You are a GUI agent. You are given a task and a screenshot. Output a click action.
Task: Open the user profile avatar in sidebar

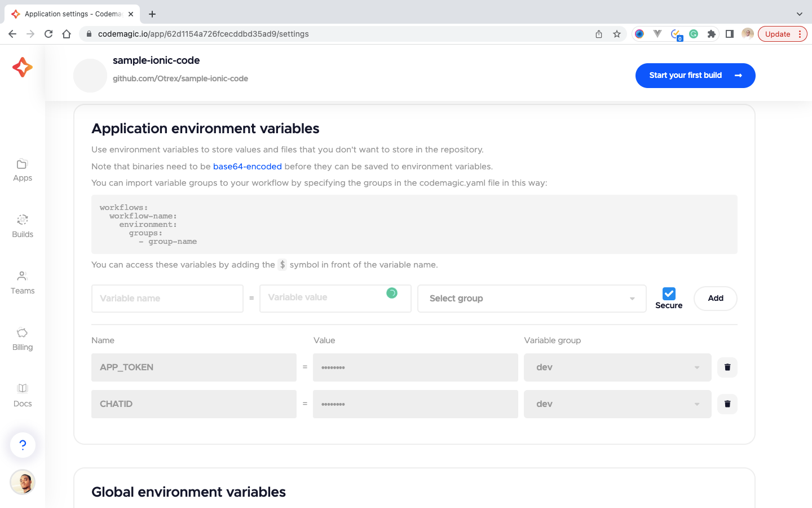(x=23, y=482)
